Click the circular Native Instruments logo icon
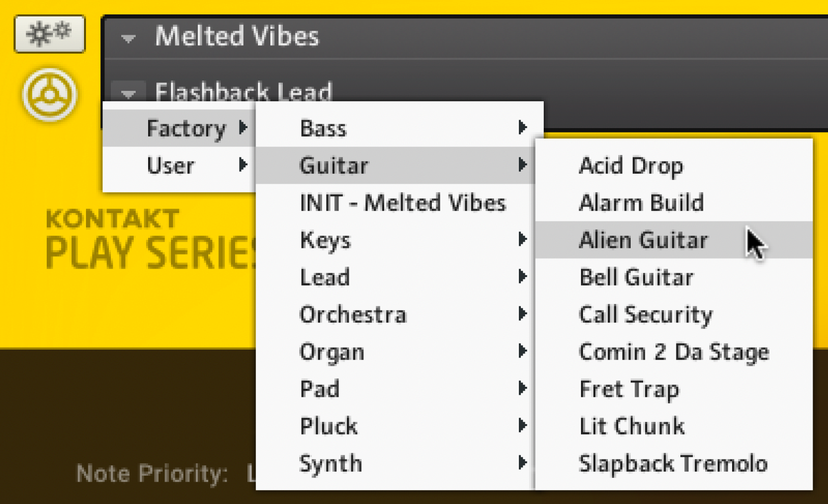 pyautogui.click(x=49, y=95)
